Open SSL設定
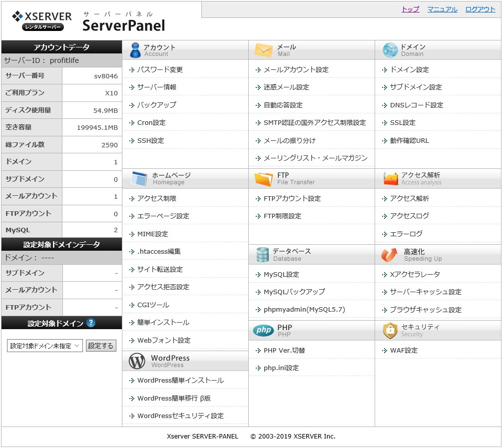The height and width of the screenshot is (448, 503). pos(403,122)
